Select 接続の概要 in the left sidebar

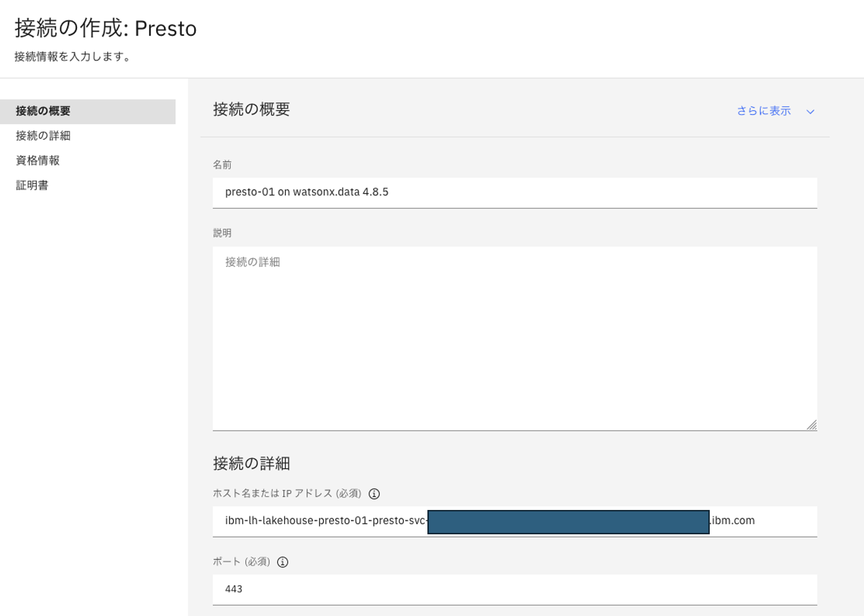pyautogui.click(x=43, y=111)
